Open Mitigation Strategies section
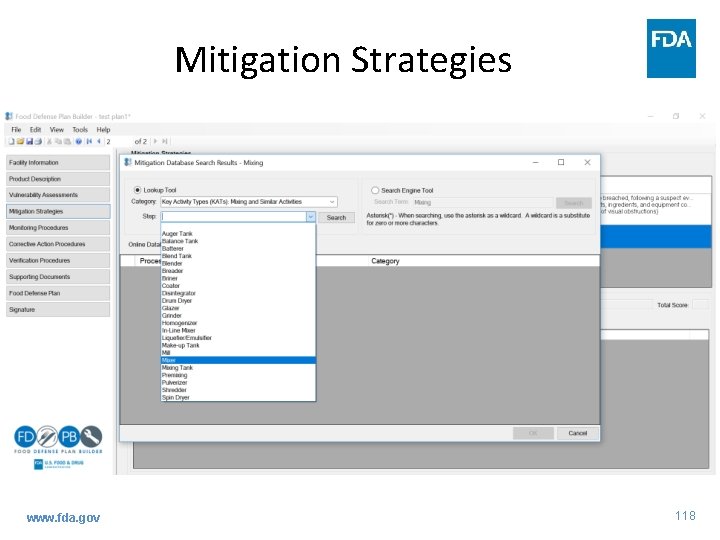This screenshot has width=720, height=540. pos(58,212)
